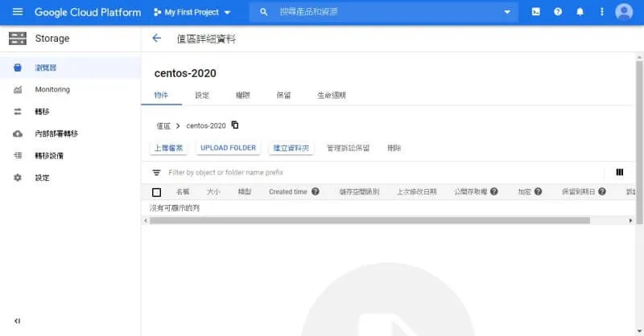Click the horizontal table scrollbar thumb
This screenshot has height=336, width=644.
(x=369, y=221)
